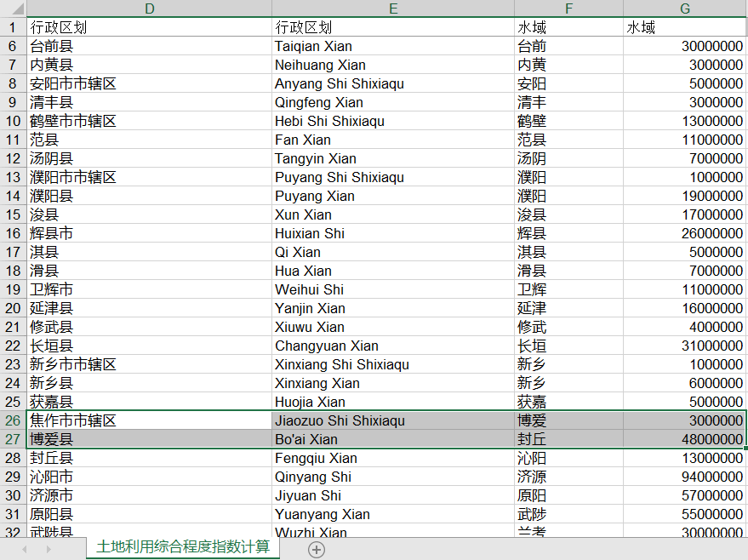Select row 10 header

click(x=13, y=121)
